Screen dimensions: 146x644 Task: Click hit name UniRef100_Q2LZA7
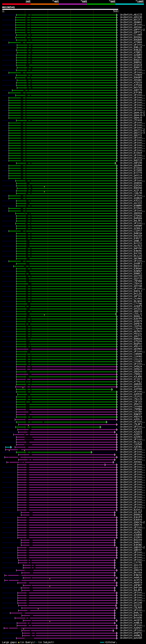[131, 512]
